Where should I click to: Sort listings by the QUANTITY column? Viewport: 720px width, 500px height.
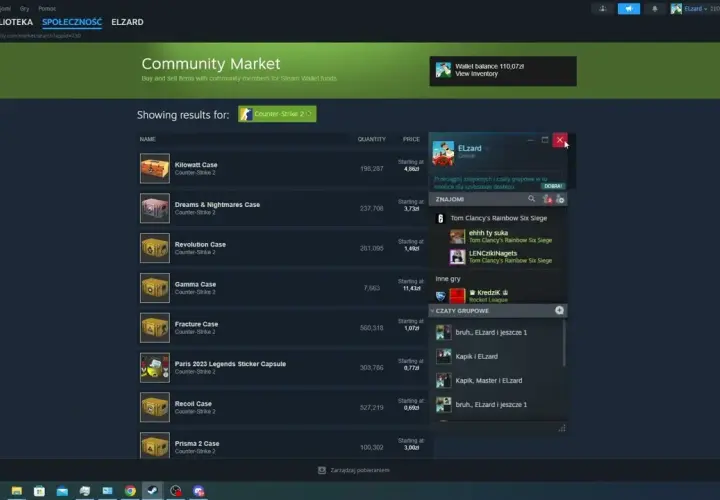coord(371,139)
